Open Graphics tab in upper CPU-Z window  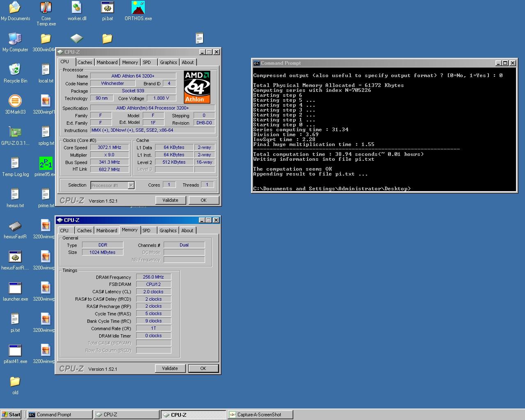[169, 62]
